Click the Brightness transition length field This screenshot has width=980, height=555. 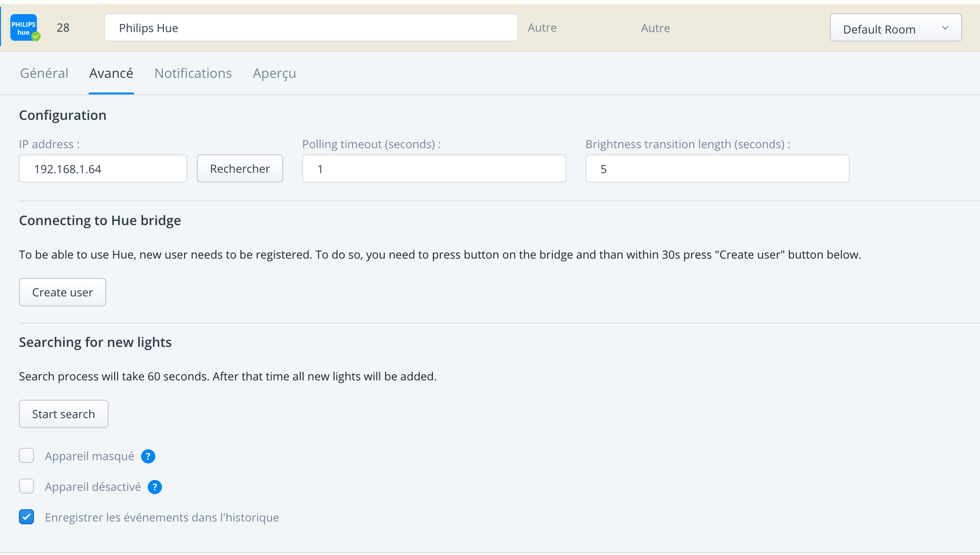pyautogui.click(x=717, y=168)
